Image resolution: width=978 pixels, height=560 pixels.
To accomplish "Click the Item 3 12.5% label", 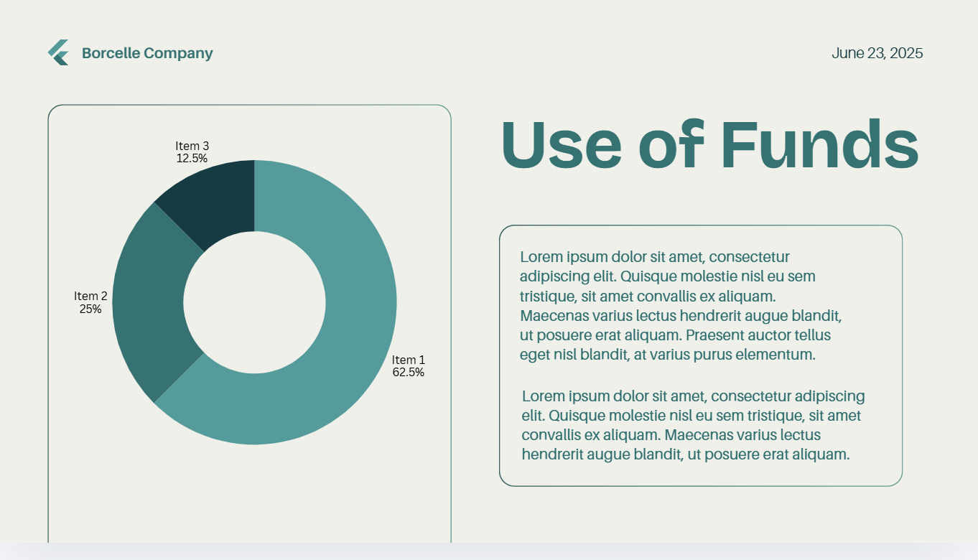I will click(192, 151).
